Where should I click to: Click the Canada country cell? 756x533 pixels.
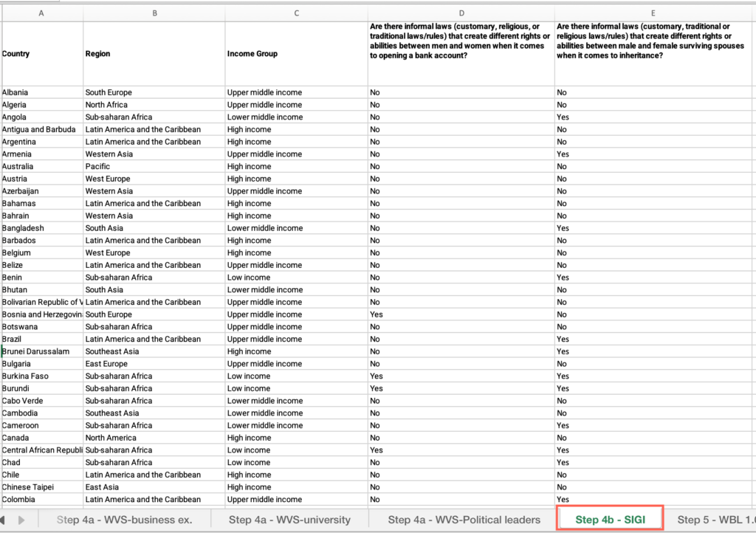[x=42, y=438]
